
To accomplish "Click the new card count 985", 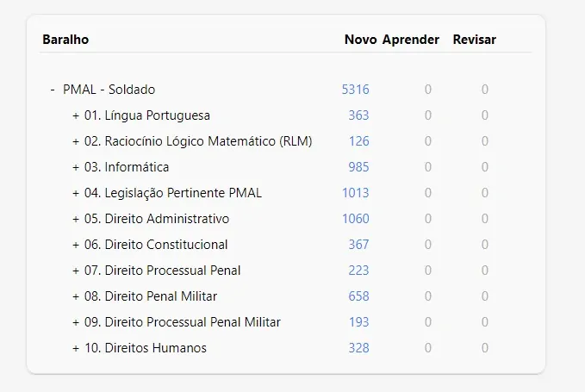I will coord(358,167).
